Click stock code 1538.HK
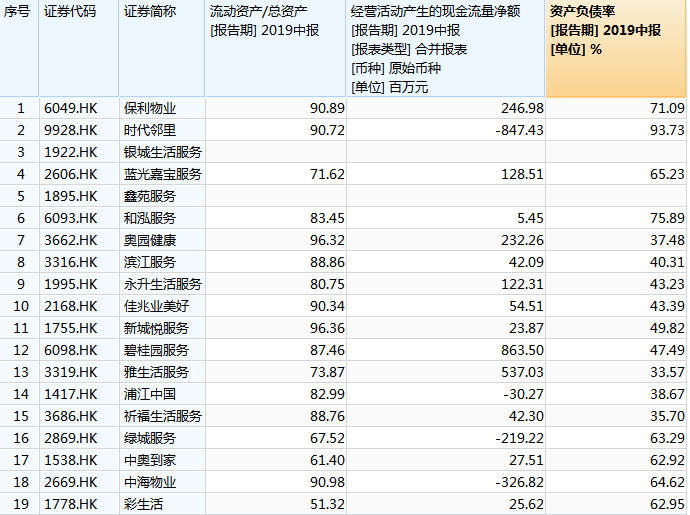690x515 pixels. pos(70,460)
